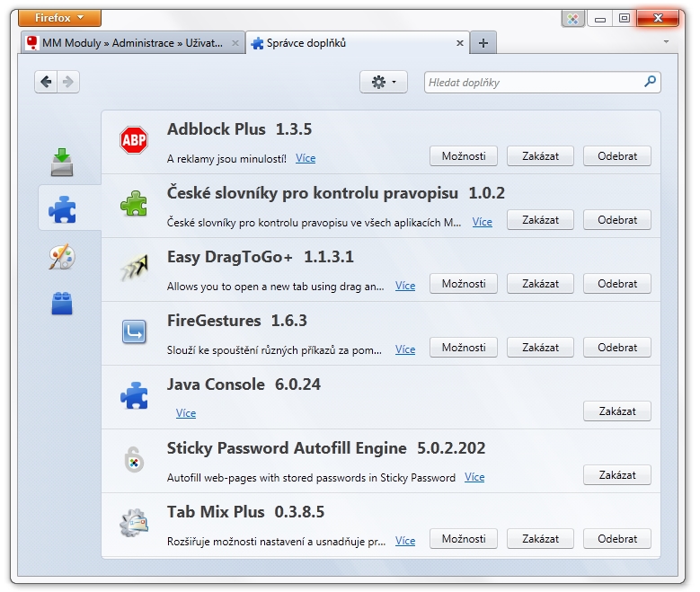Click the FireGestures icon
This screenshot has width=700, height=592.
pos(134,331)
